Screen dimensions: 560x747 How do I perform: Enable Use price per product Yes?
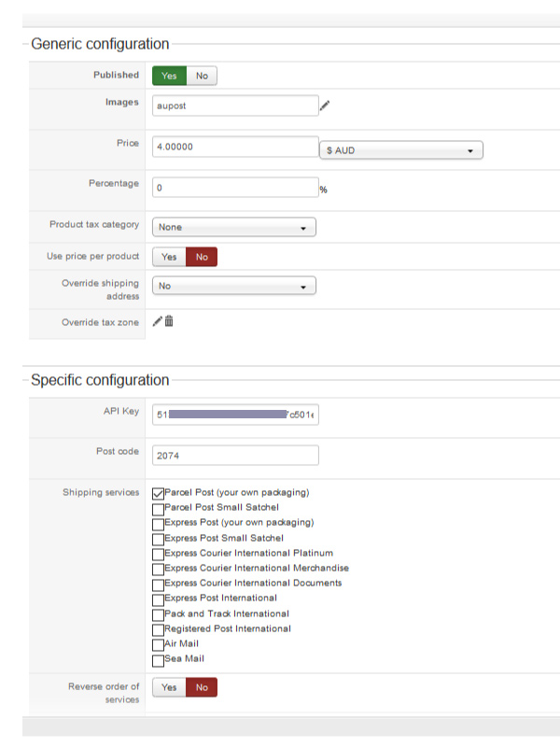click(169, 257)
